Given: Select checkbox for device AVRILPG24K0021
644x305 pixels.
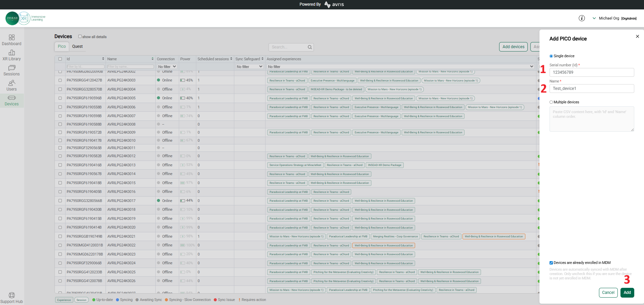Looking at the screenshot, I should pyautogui.click(x=60, y=236).
